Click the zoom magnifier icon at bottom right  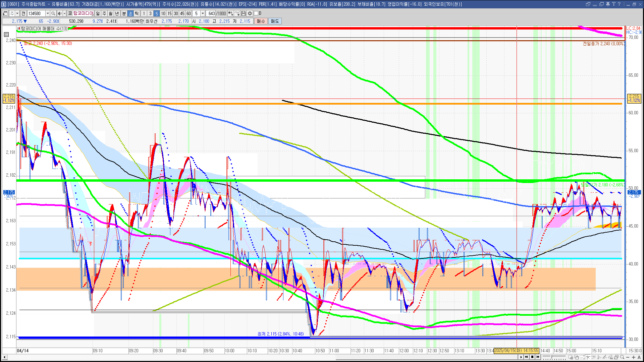622,357
